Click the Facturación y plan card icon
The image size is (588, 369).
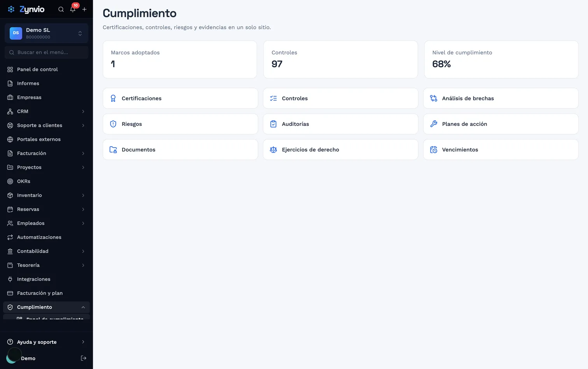[x=10, y=293]
